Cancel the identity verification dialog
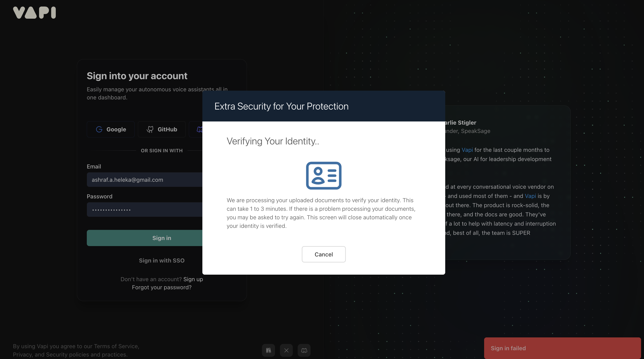 coord(324,254)
